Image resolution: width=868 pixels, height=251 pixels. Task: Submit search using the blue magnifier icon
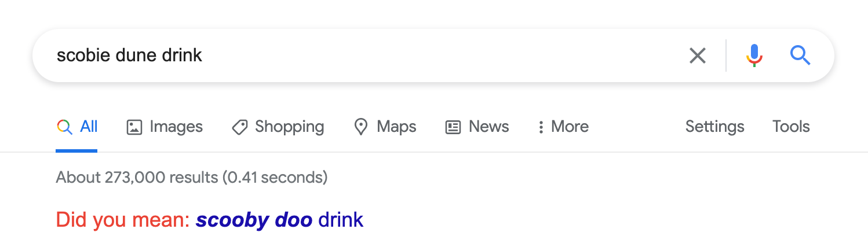point(800,56)
